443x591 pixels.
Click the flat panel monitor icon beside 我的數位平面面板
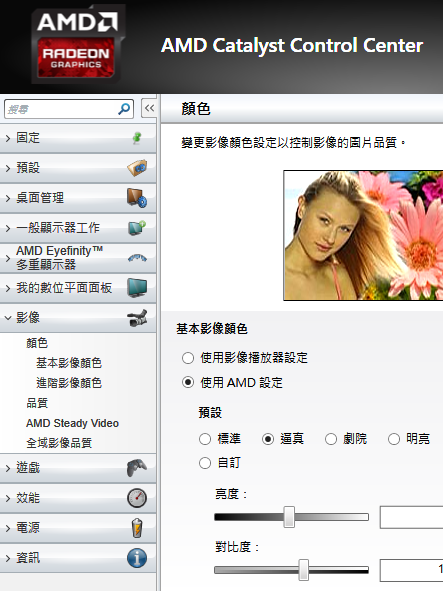[x=137, y=288]
